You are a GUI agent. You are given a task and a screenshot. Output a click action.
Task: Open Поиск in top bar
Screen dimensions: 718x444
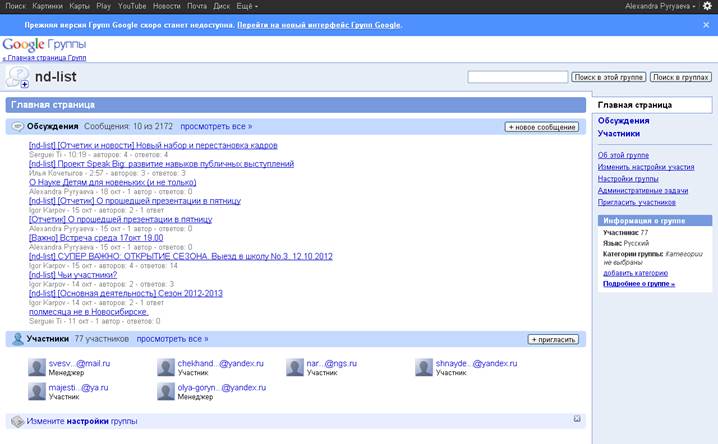16,6
